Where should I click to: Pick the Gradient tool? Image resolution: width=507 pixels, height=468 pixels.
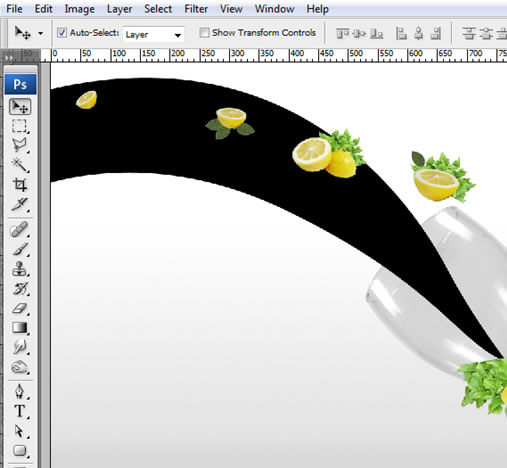pos(19,328)
